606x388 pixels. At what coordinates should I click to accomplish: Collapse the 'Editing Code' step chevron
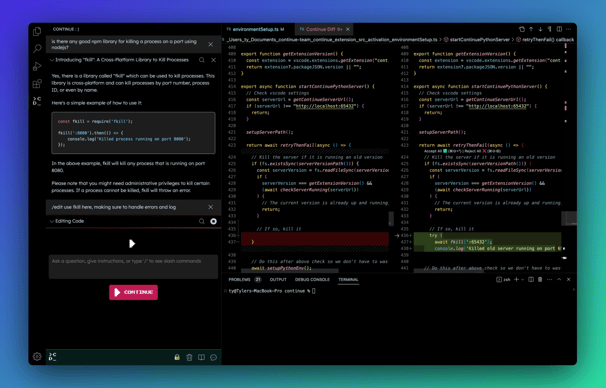pyautogui.click(x=51, y=221)
